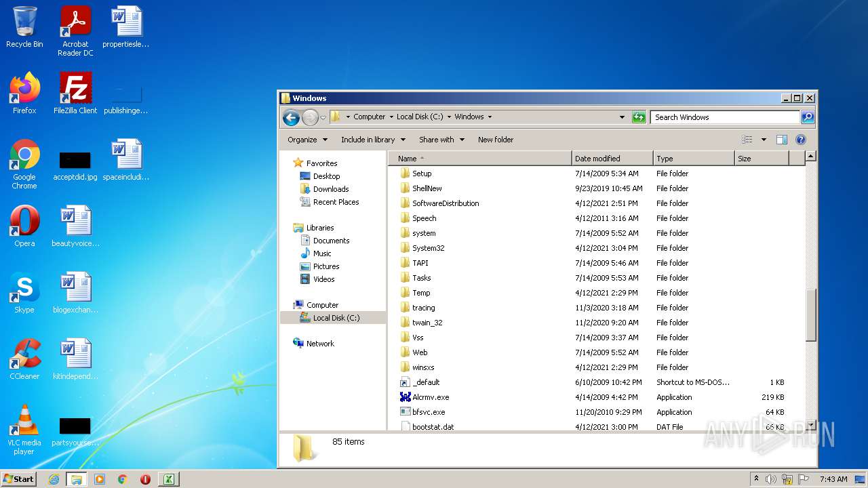Launch VLC media player shortcut

click(x=24, y=430)
